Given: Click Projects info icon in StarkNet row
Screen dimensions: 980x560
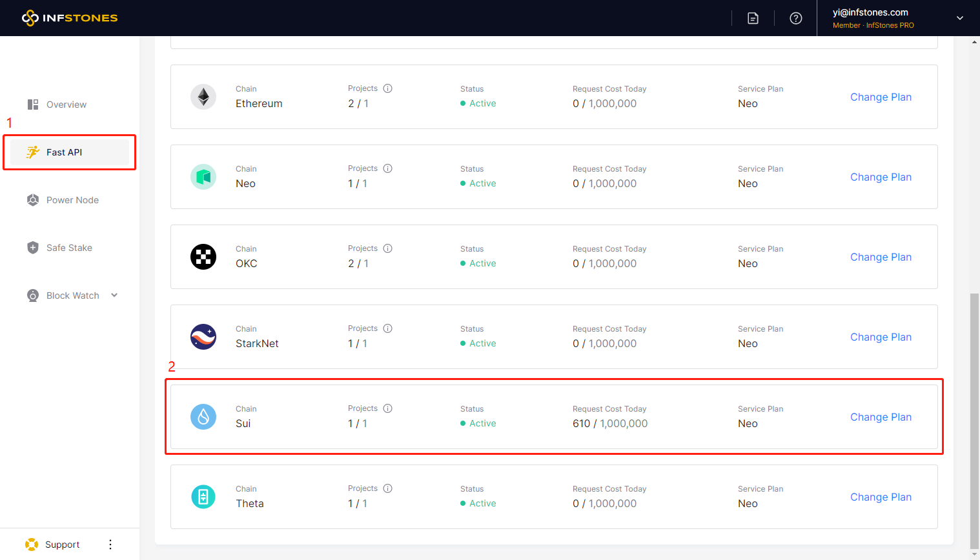Looking at the screenshot, I should tap(388, 328).
